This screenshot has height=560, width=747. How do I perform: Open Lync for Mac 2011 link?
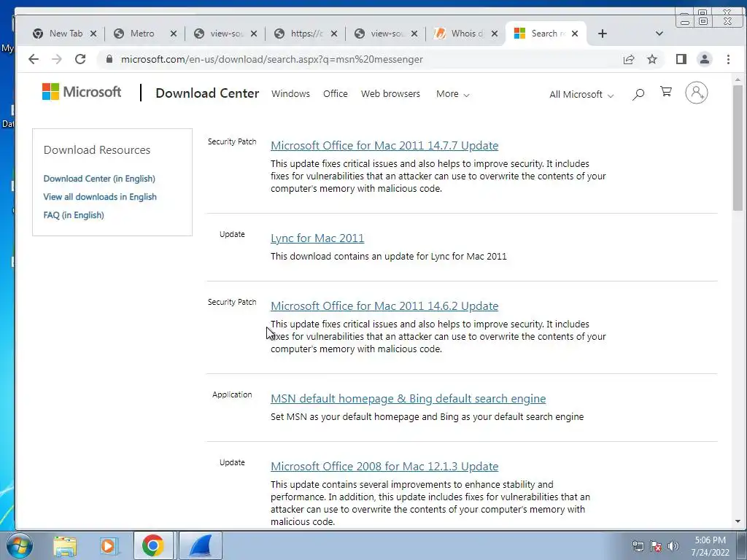[317, 238]
